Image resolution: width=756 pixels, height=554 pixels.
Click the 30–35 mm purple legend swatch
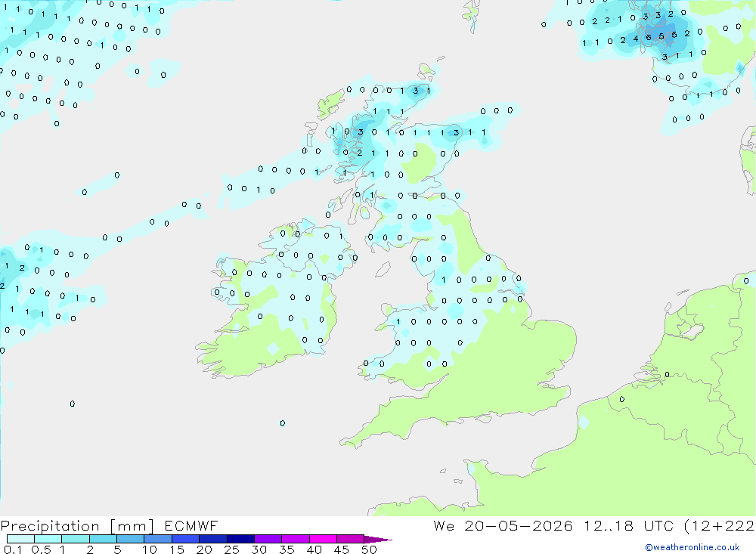(268, 539)
